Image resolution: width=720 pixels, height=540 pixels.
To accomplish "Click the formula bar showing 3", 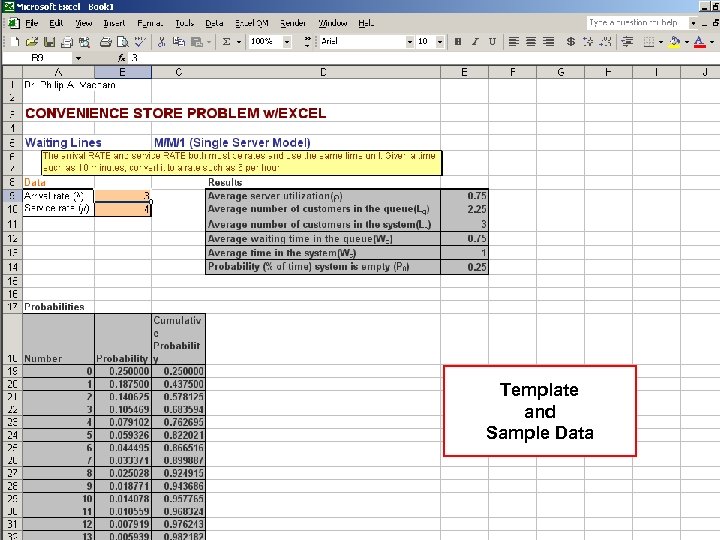I will (422, 58).
